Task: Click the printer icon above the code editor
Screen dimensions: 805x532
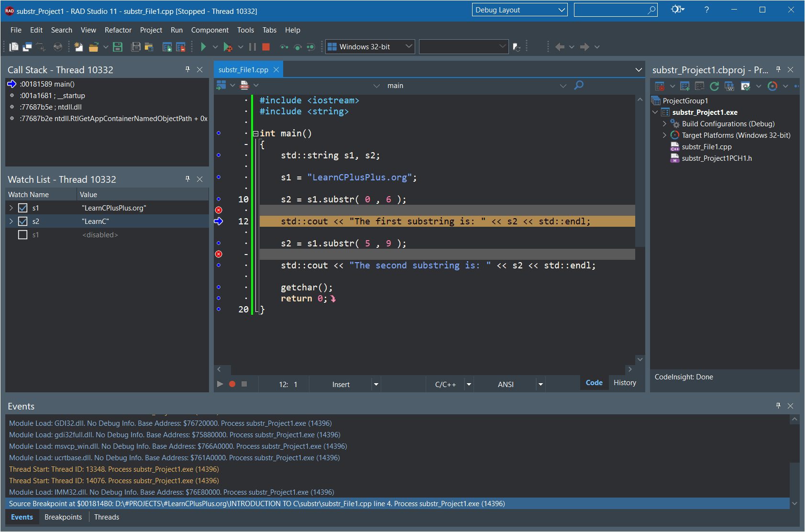Action: pyautogui.click(x=244, y=85)
